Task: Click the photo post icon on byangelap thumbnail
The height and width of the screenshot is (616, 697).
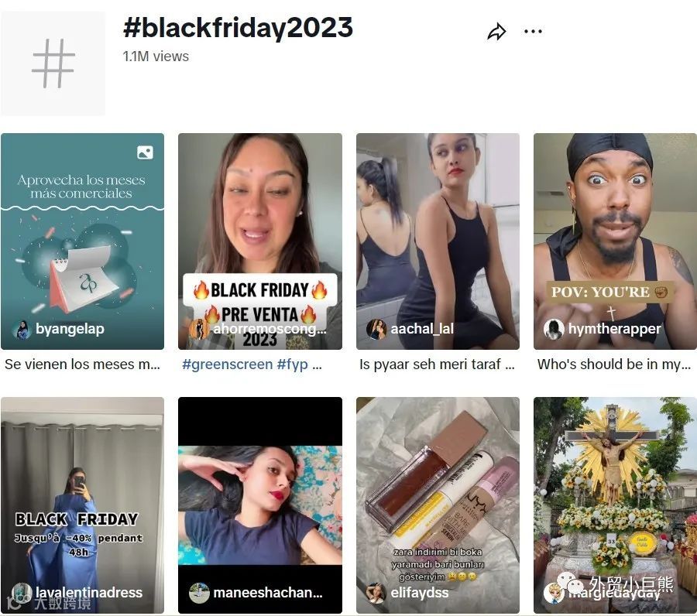Action: point(145,152)
